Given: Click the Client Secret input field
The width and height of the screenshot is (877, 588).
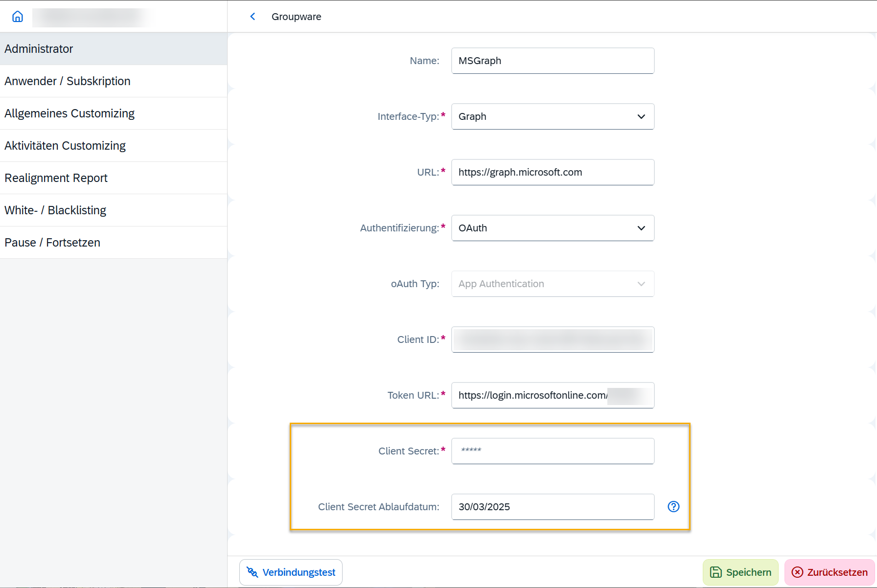Looking at the screenshot, I should tap(553, 451).
